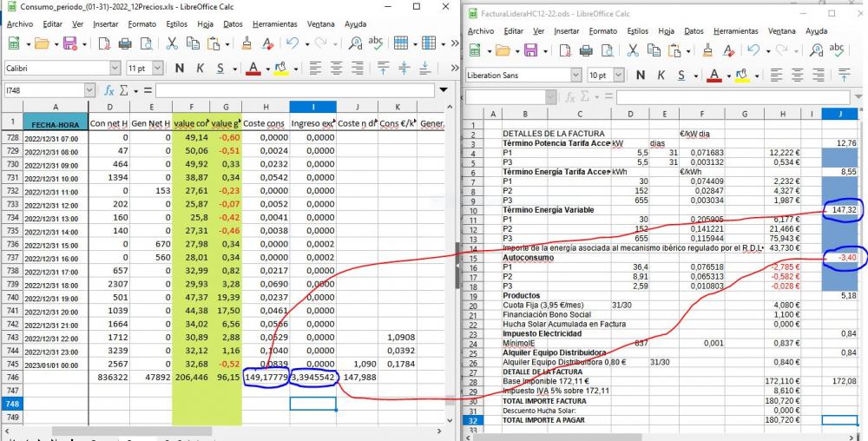Viewport: 868px width, 441px height.
Task: Click the New document icon in the Consumo window toolbar
Action: (x=13, y=43)
